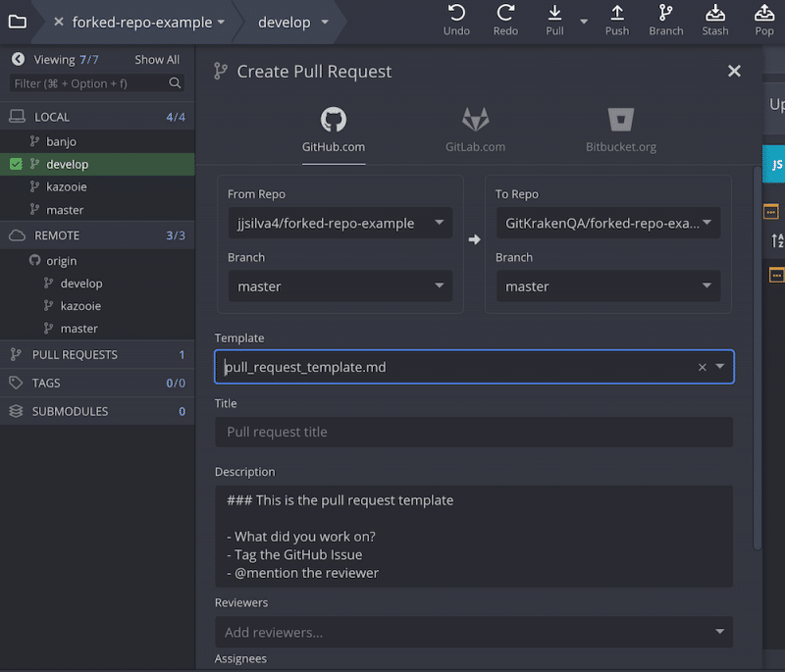This screenshot has height=672, width=785.
Task: Toggle the develop branch checkbox
Action: tap(16, 164)
